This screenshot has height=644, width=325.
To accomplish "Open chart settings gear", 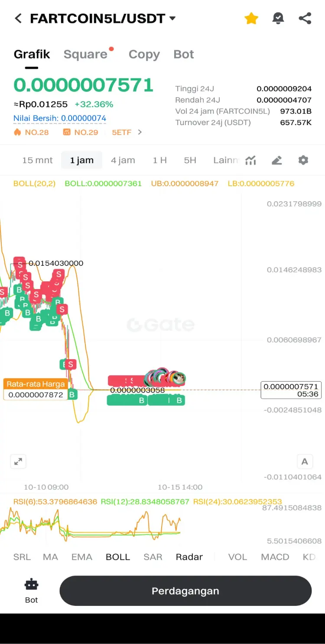I will pos(303,160).
